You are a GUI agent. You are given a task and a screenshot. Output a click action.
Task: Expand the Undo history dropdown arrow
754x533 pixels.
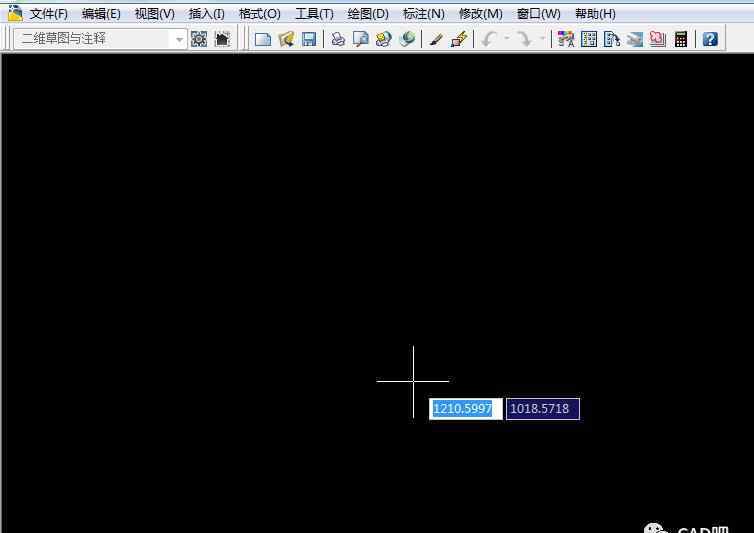[x=507, y=39]
